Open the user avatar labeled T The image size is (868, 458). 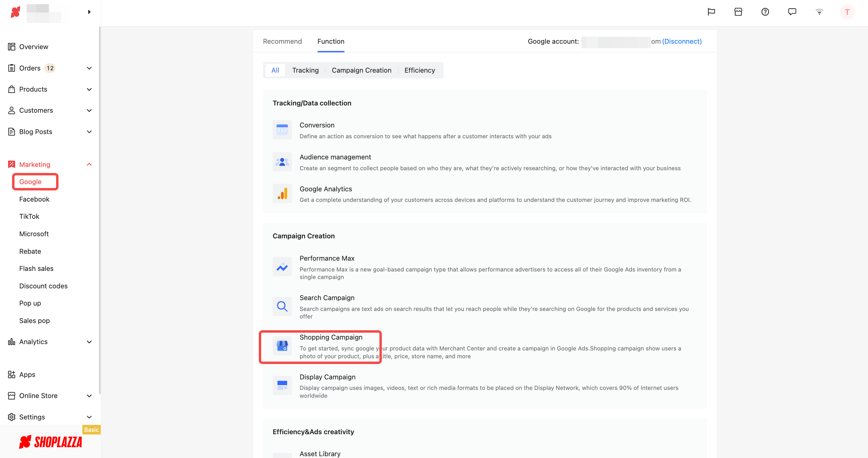point(847,12)
